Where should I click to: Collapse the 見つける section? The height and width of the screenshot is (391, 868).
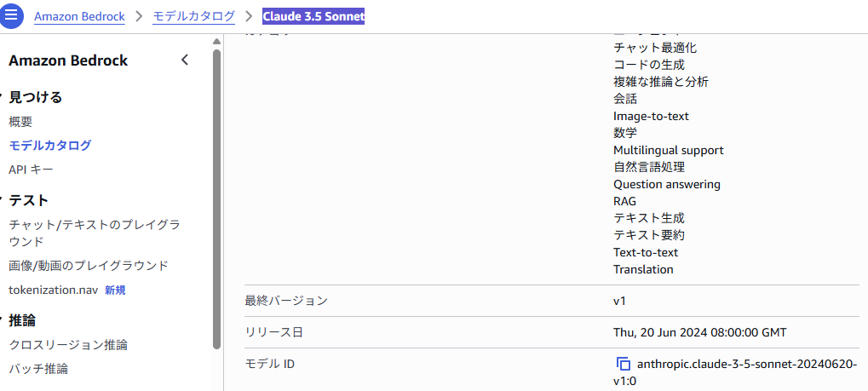(3, 97)
